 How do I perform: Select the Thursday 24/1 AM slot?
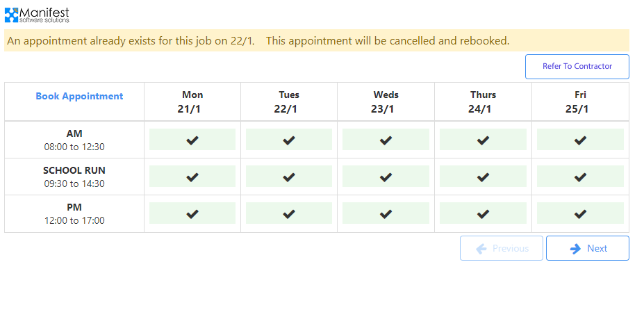(483, 140)
